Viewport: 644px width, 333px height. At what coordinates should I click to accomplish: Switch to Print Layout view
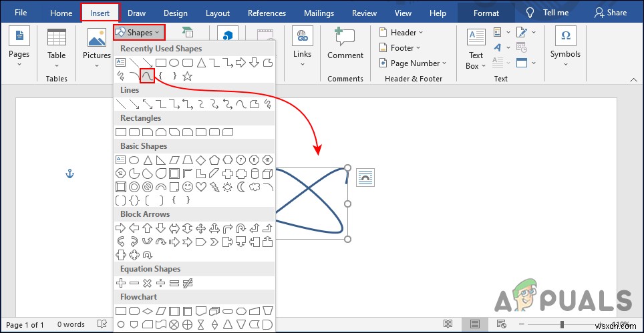[x=474, y=324]
